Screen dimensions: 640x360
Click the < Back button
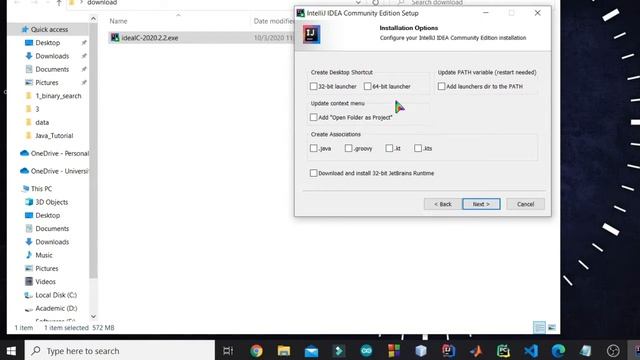(442, 204)
